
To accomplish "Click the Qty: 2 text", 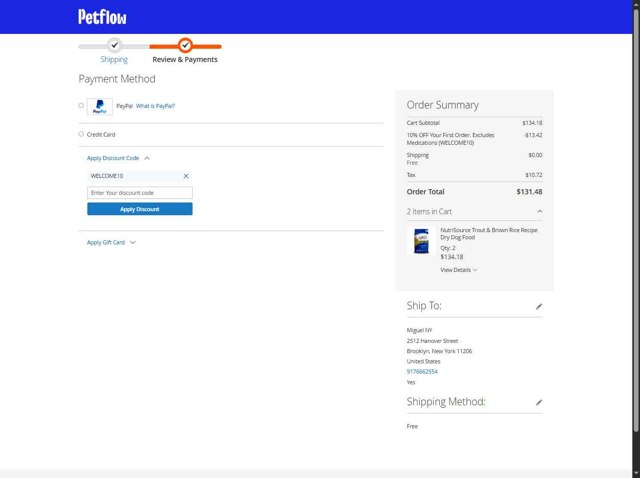I will pos(448,248).
